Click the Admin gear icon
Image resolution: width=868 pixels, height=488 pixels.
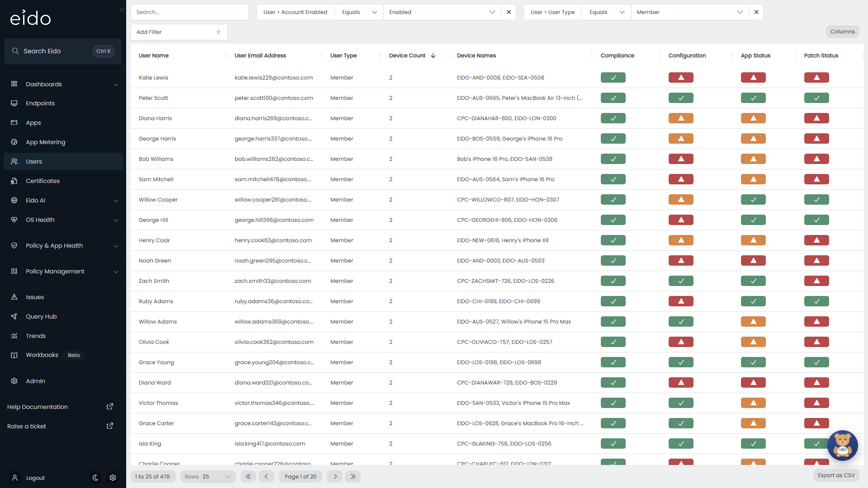pos(14,381)
